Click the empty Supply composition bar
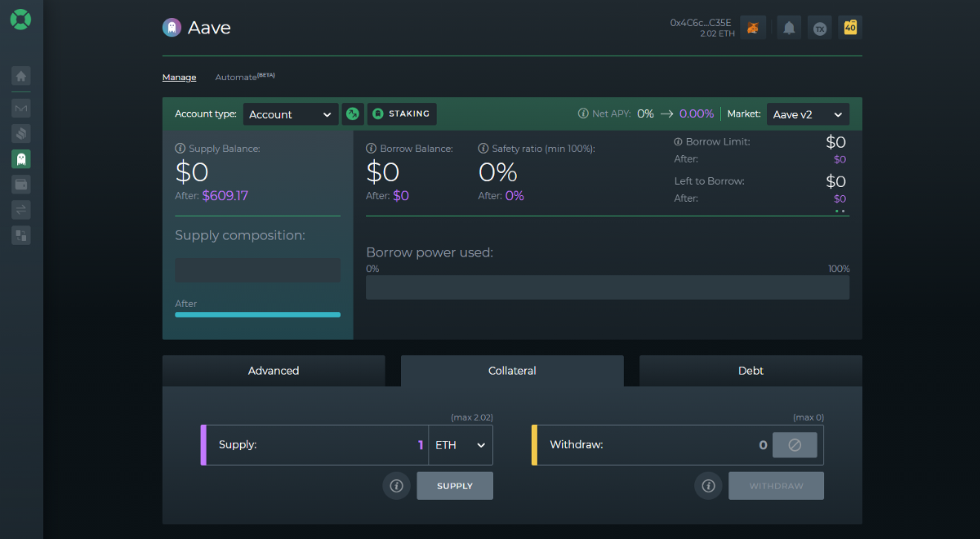The height and width of the screenshot is (539, 980). coord(257,270)
